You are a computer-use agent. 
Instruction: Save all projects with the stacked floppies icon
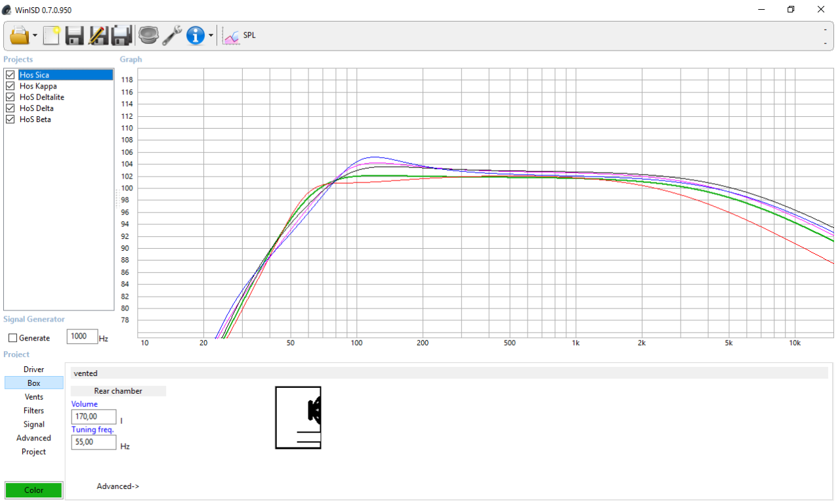122,35
